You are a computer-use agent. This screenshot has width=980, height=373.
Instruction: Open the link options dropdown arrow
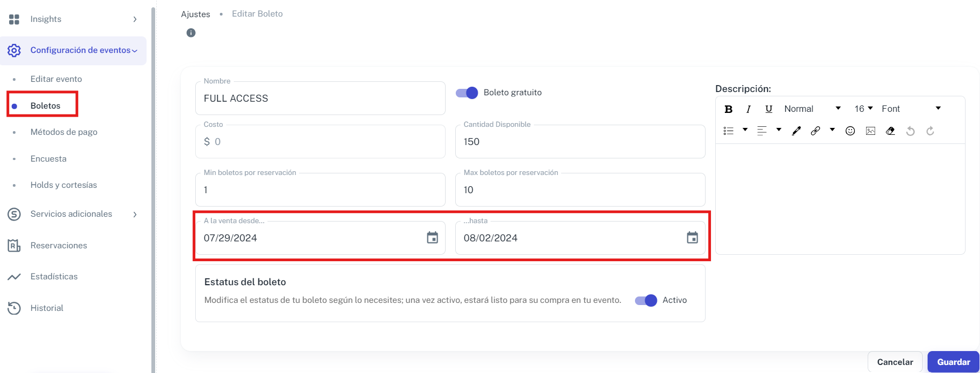[832, 130]
